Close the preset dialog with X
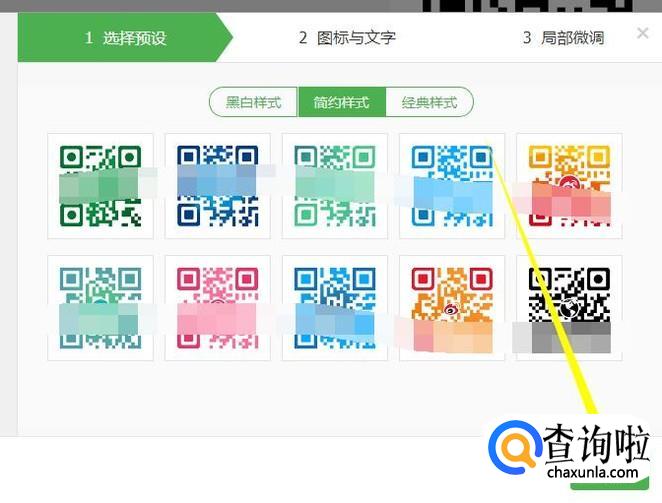 pyautogui.click(x=643, y=33)
